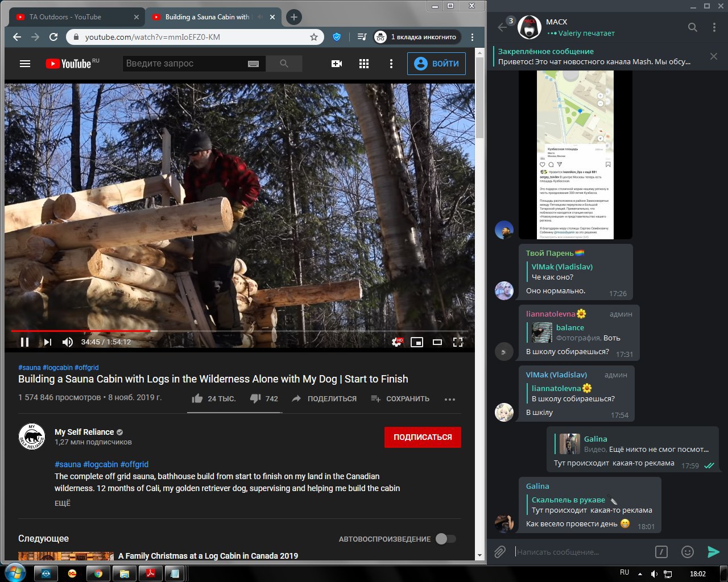This screenshot has height=582, width=728.
Task: Click the YouTube search field
Action: [x=185, y=64]
